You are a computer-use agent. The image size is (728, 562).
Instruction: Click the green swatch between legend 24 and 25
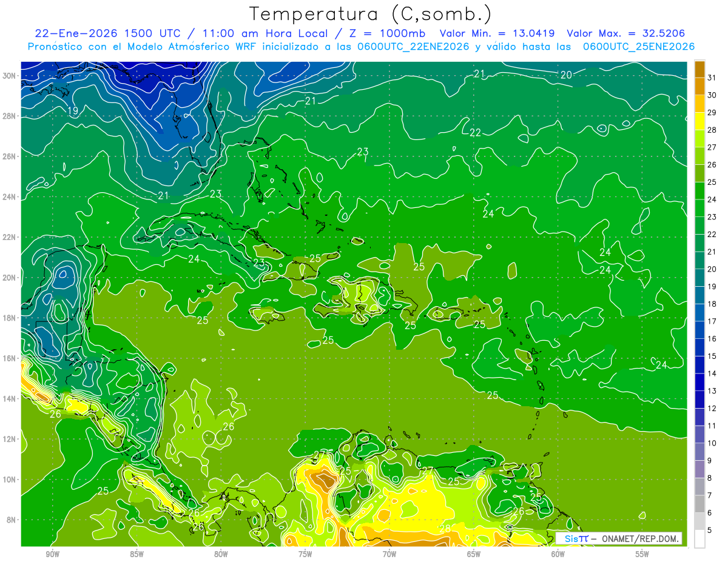(x=699, y=191)
